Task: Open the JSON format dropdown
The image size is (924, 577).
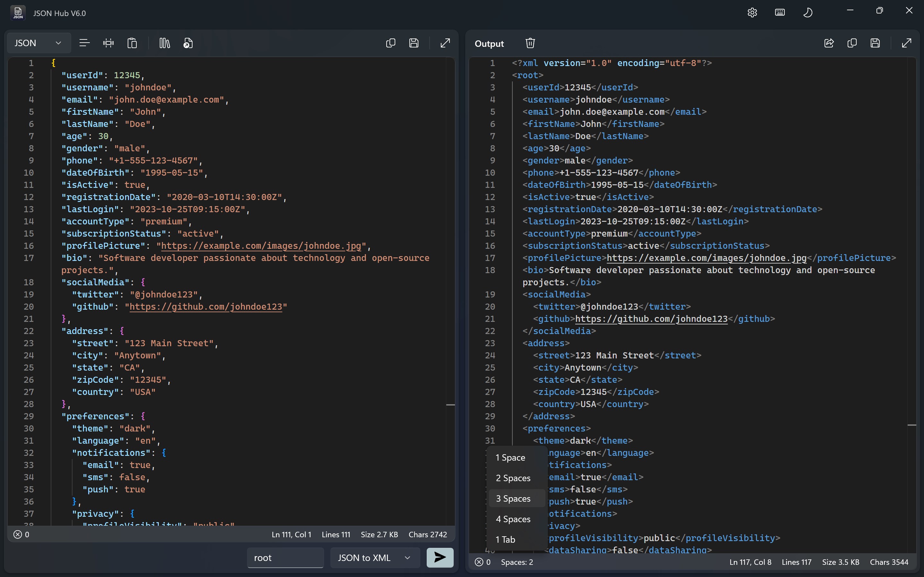Action: click(x=38, y=43)
